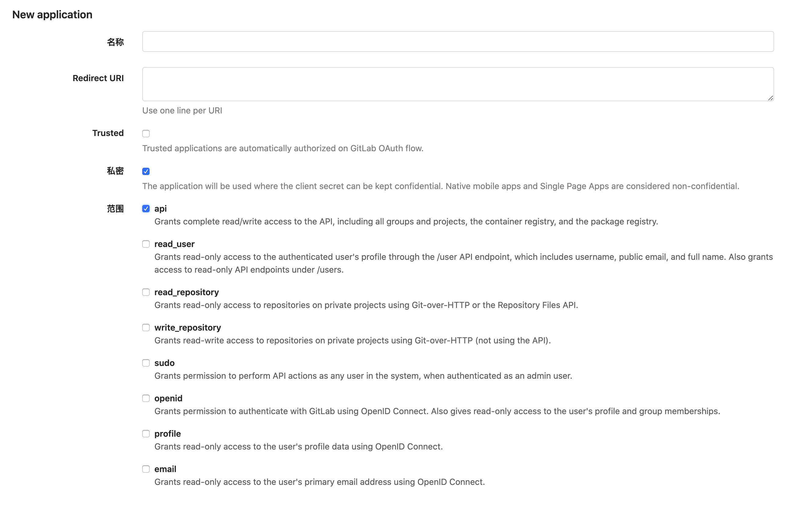Uncheck the api scope checkbox

click(x=146, y=209)
